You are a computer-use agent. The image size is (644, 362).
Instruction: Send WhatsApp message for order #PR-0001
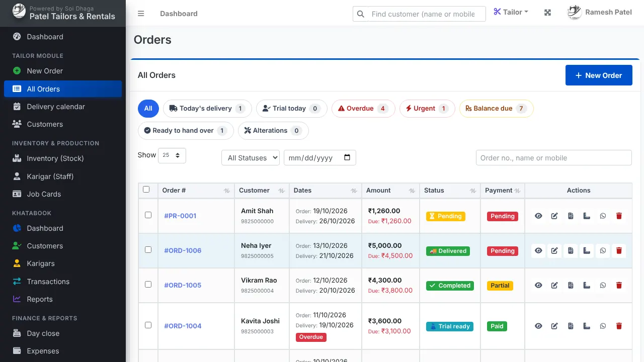coord(603,216)
